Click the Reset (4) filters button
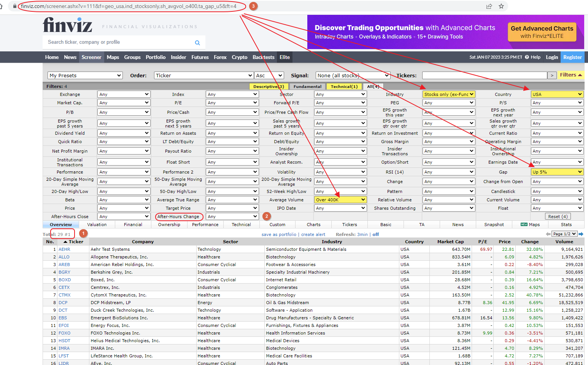588x365 pixels. (558, 217)
